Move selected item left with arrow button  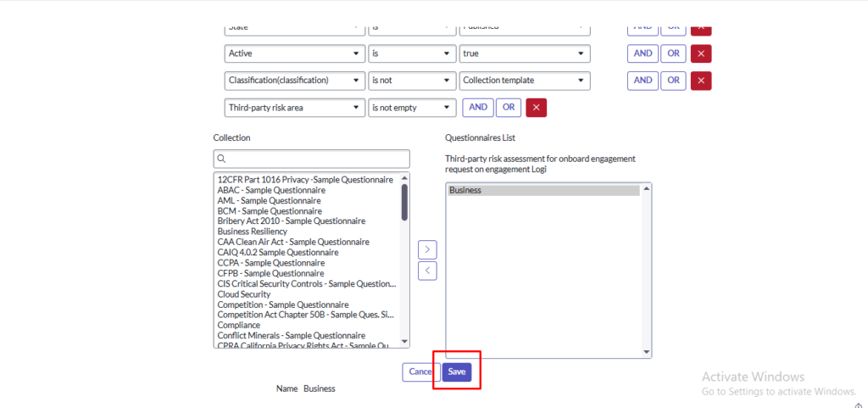(x=428, y=271)
